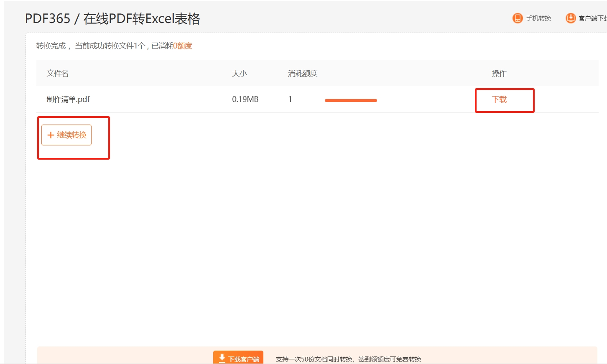
Task: Click the 在线PDF转Excel表格 page heading
Action: click(x=142, y=19)
